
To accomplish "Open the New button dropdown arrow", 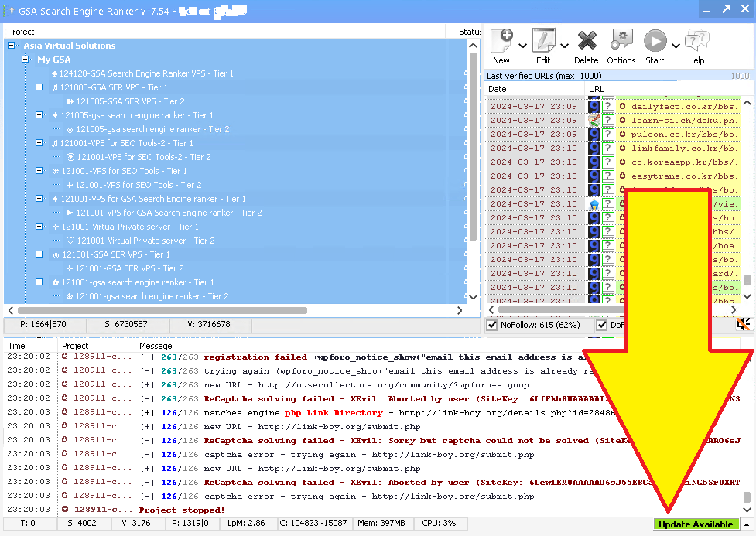I will coord(522,46).
